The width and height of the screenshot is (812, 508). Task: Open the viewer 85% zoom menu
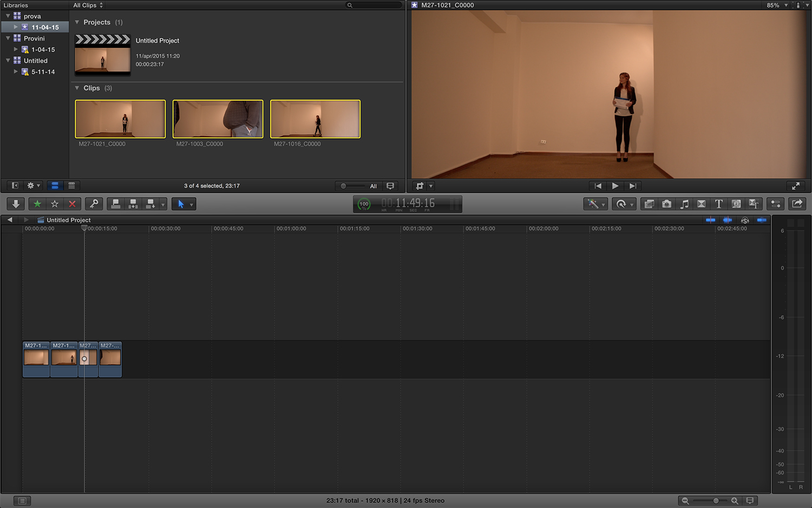pos(777,5)
